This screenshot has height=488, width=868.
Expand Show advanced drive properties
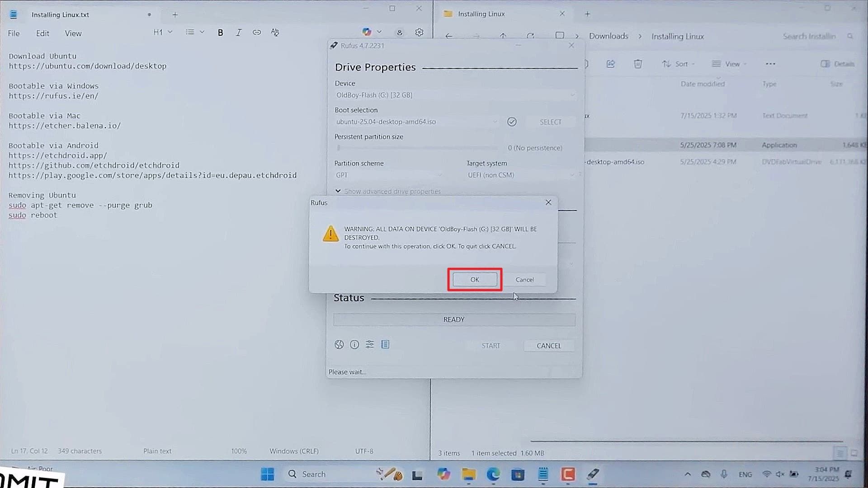388,192
